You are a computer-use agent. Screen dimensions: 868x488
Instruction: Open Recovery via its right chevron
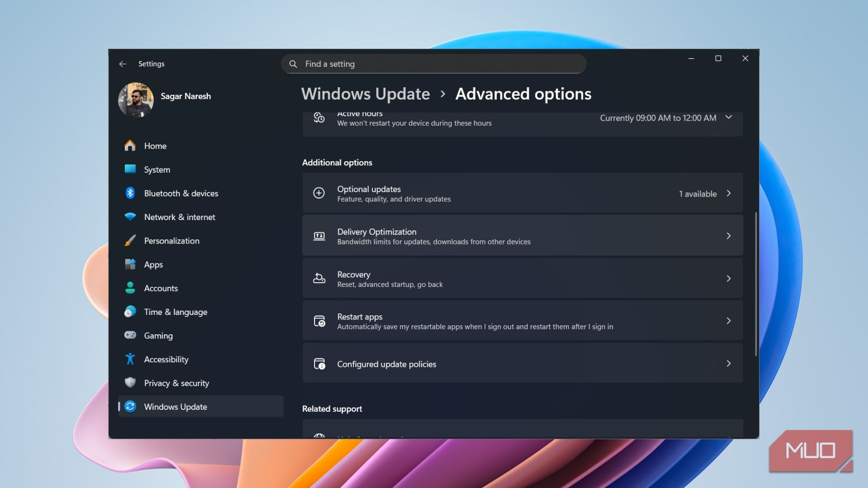tap(729, 278)
